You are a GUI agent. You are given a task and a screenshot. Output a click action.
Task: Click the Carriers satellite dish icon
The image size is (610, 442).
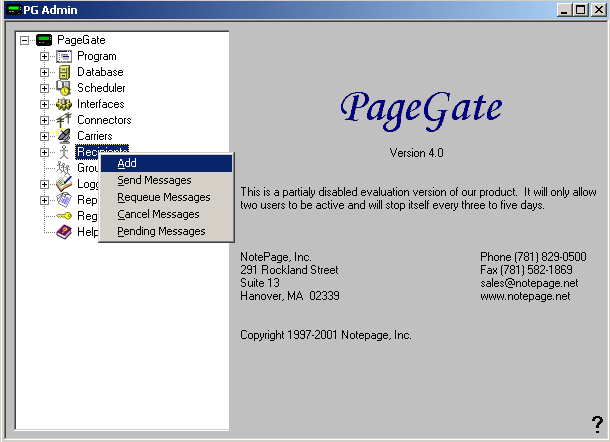pyautogui.click(x=64, y=136)
